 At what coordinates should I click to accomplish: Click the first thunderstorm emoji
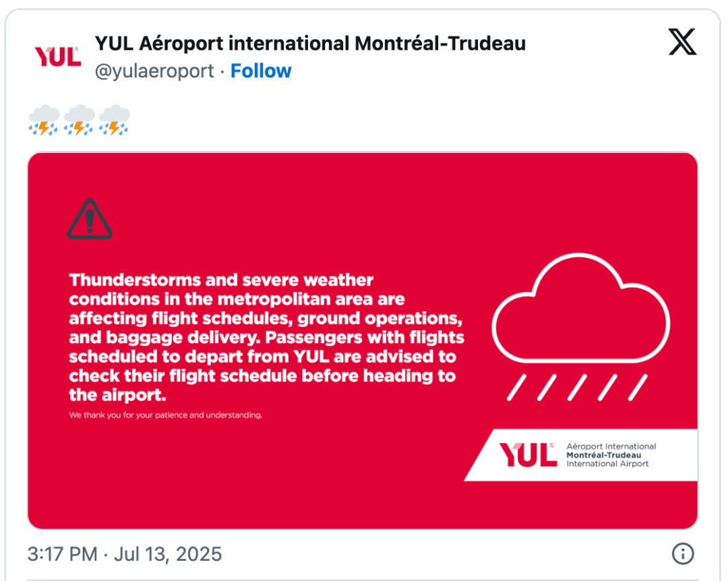tap(44, 120)
